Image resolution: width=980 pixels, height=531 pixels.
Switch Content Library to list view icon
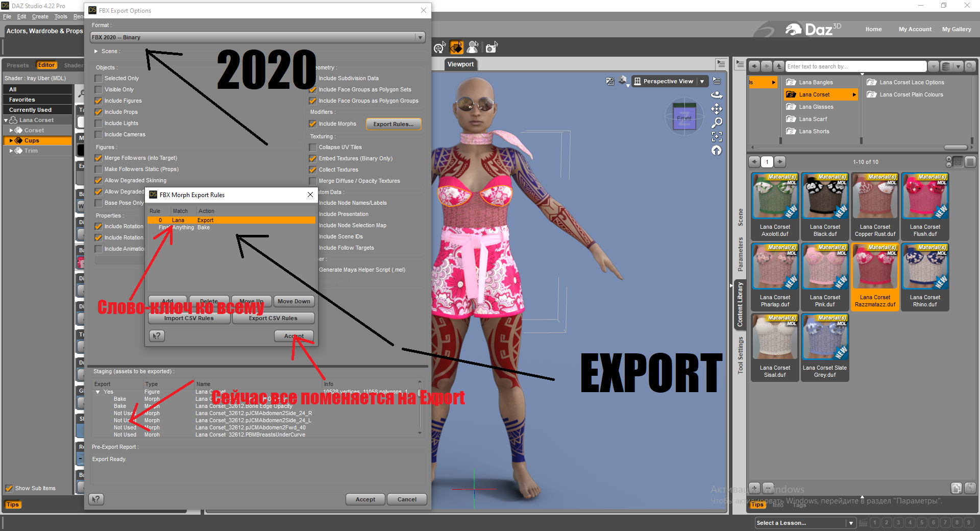click(x=970, y=162)
